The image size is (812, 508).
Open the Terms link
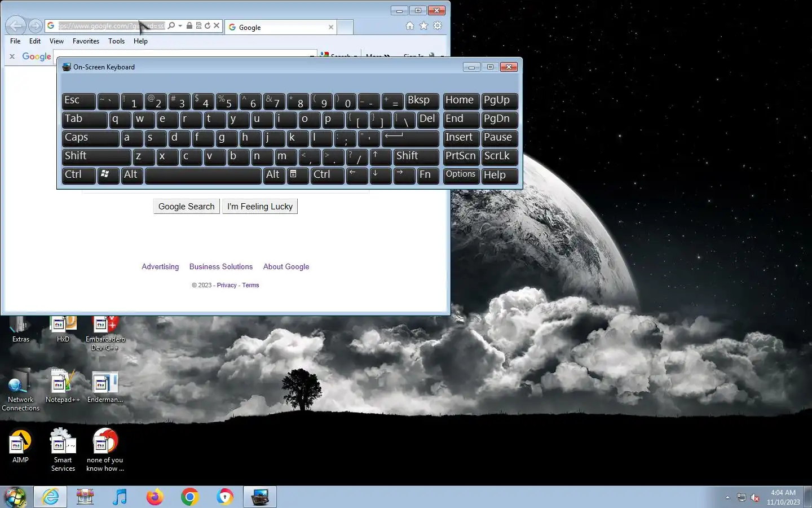[250, 285]
